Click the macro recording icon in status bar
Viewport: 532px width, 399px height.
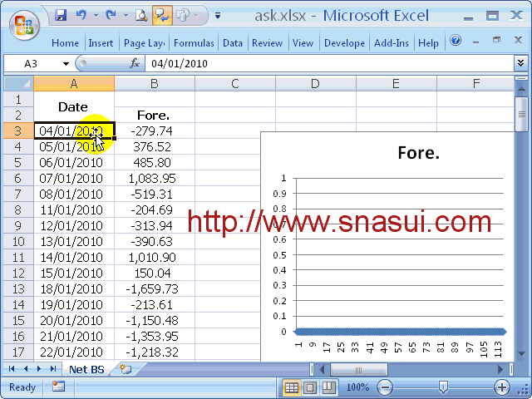tap(58, 387)
